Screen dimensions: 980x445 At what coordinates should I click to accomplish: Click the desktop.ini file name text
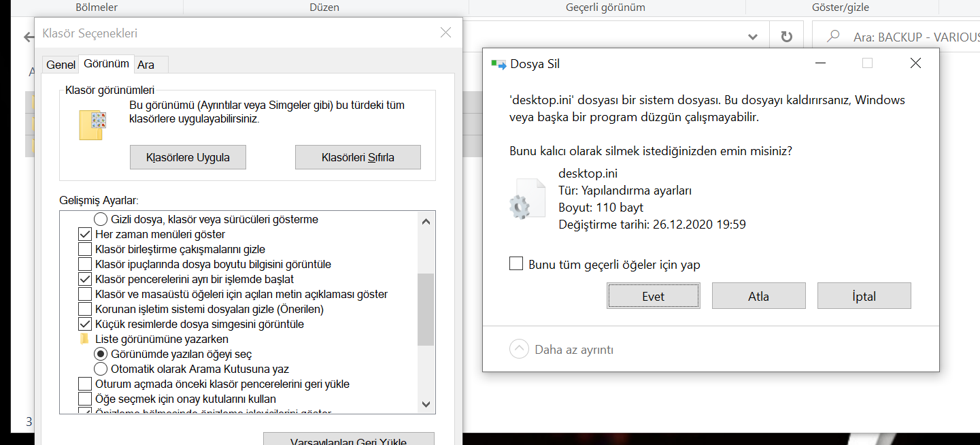(588, 174)
